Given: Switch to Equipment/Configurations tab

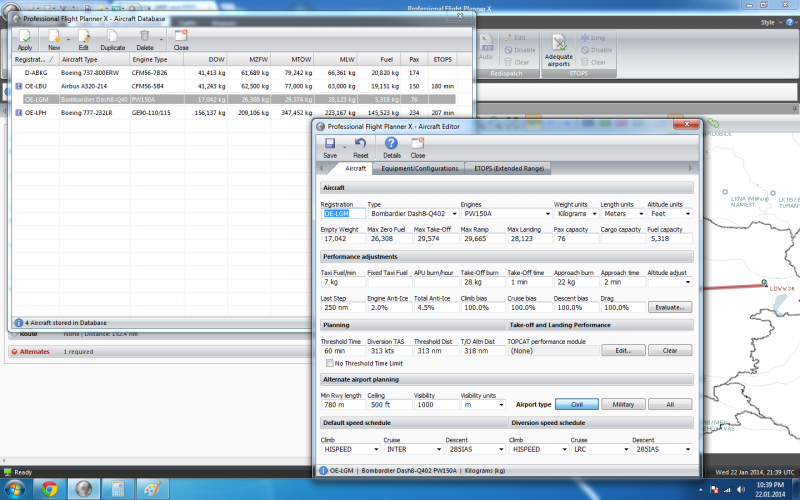Looking at the screenshot, I should 419,168.
